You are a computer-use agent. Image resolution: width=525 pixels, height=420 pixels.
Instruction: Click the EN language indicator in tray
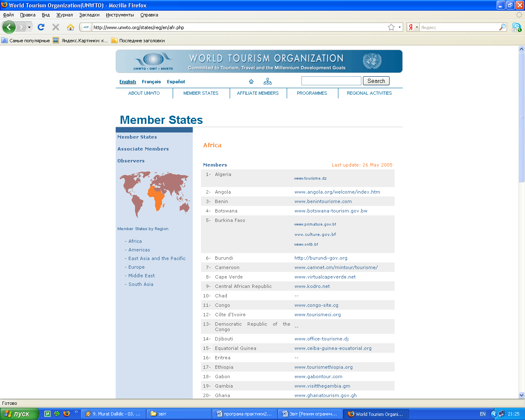pyautogui.click(x=483, y=414)
